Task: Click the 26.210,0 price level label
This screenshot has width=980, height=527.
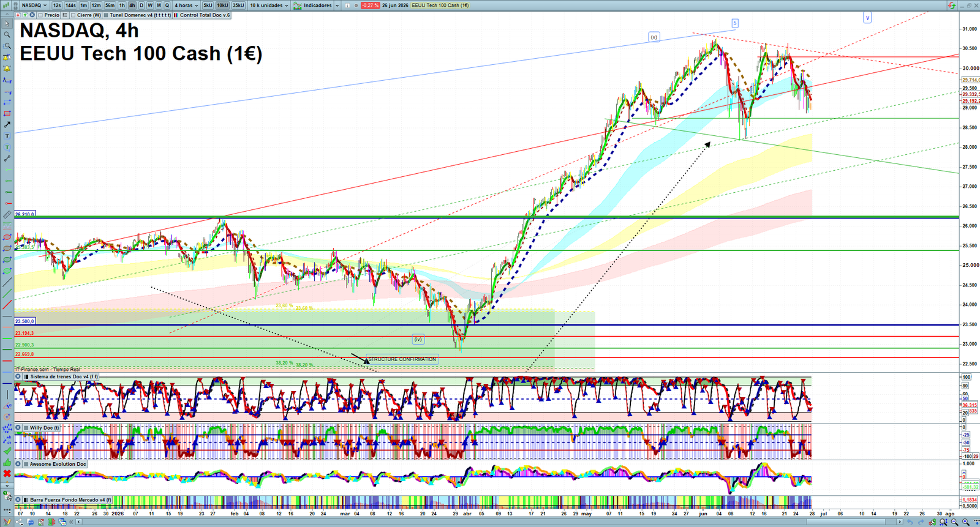Action: coord(25,214)
